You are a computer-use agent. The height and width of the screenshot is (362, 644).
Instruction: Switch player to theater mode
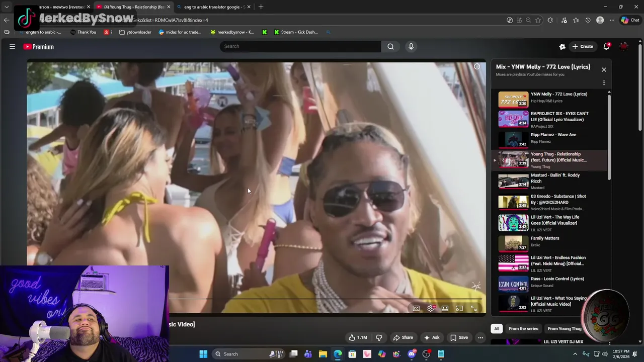[x=445, y=308]
